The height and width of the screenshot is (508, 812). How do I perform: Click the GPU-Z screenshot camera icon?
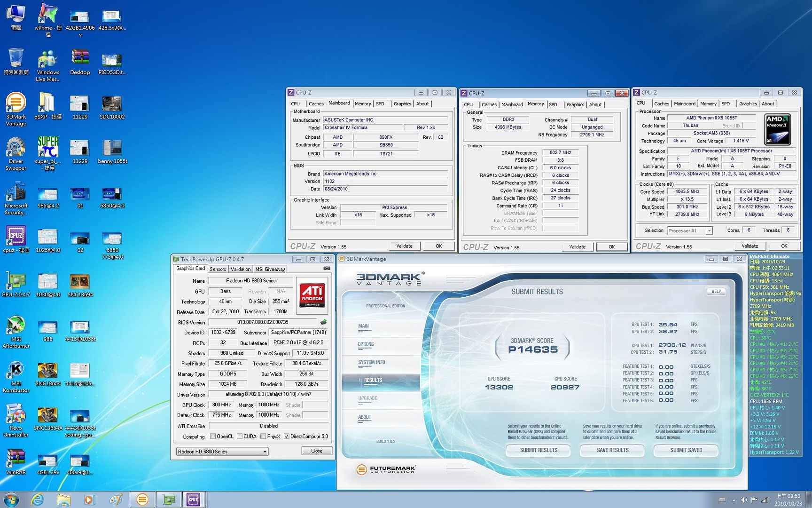(327, 269)
